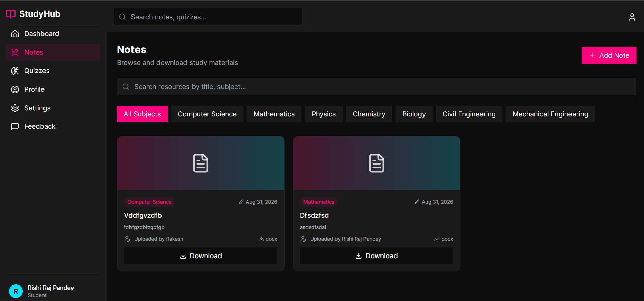Focus the Search resources by title field
The image size is (644, 301).
377,87
